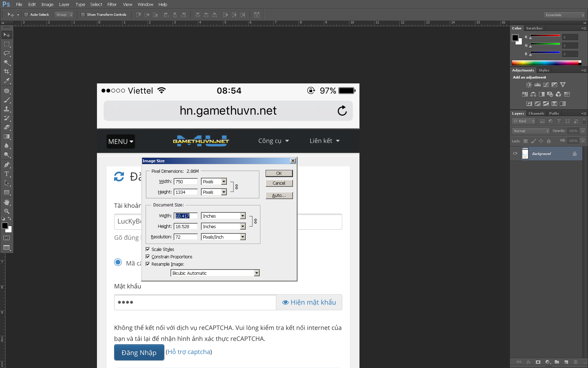The image size is (588, 368).
Task: Create a new layer icon
Action: tap(566, 362)
